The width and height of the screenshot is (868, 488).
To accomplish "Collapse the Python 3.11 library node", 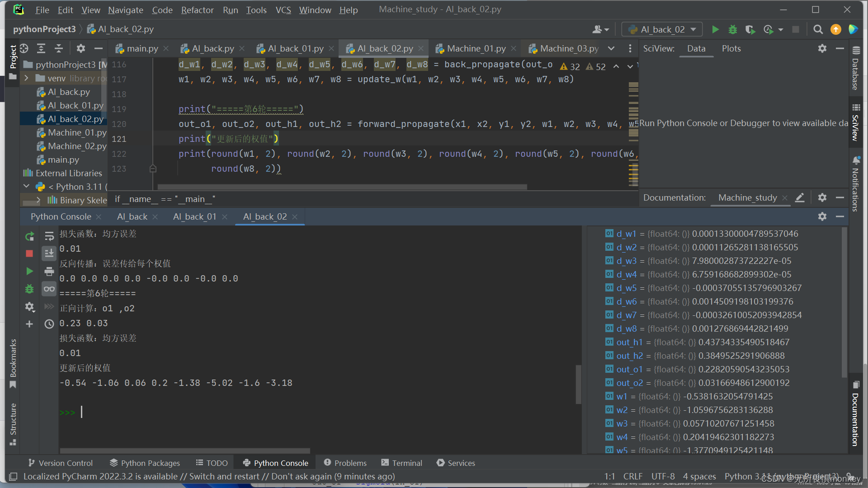I will (26, 186).
